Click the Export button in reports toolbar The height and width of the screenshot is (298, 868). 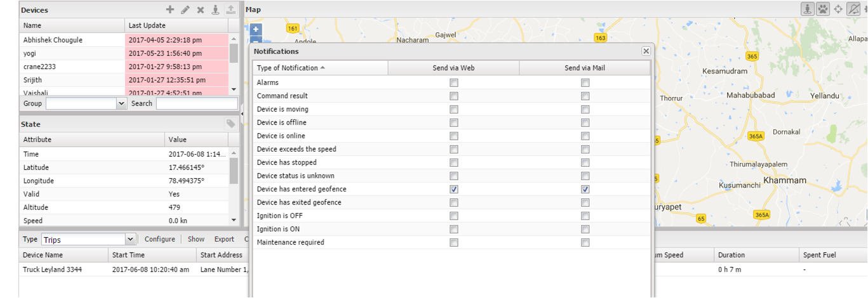click(224, 239)
